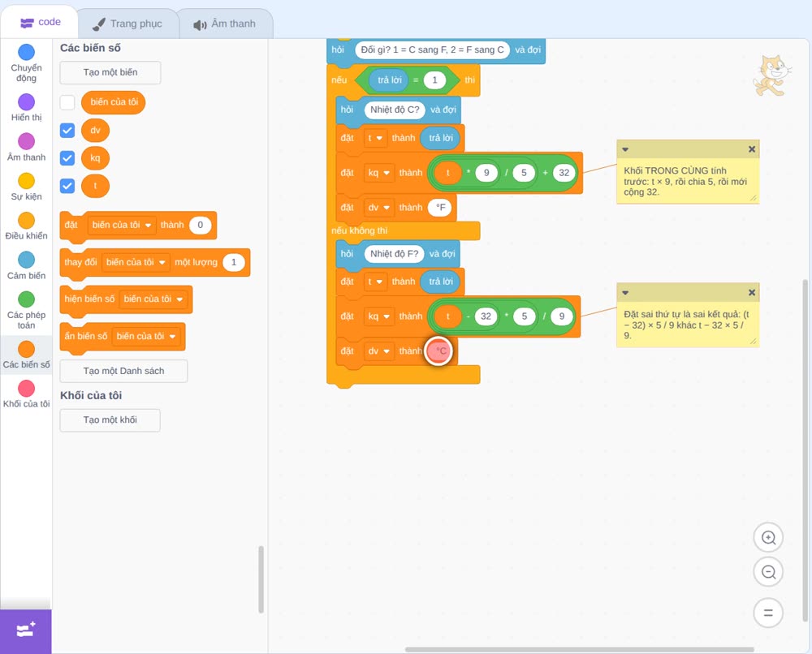Uncheck the dv variable checkbox

click(67, 131)
